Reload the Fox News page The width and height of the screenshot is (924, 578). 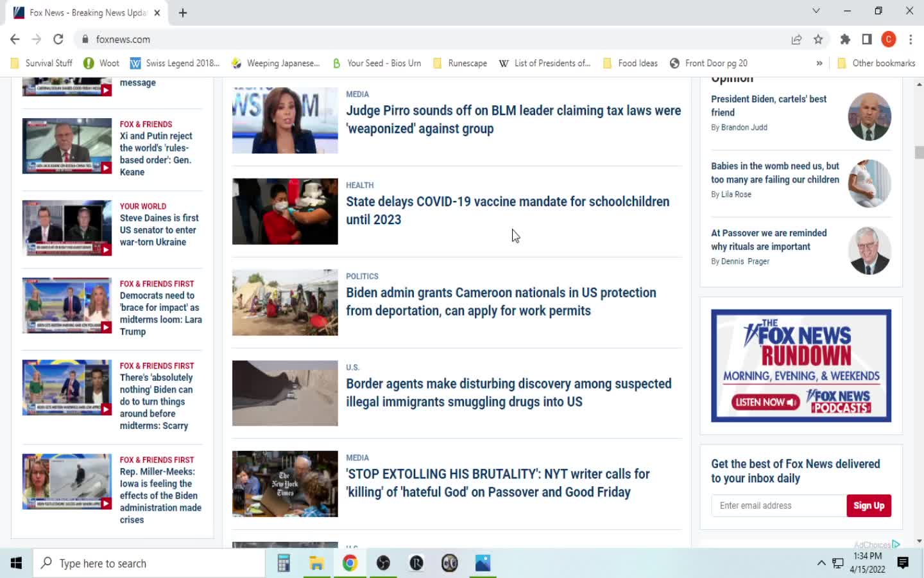click(58, 39)
